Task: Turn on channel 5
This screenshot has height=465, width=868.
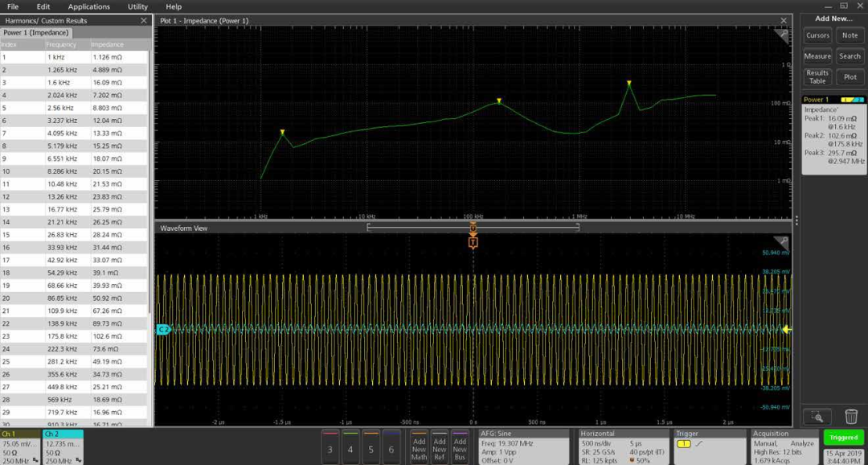Action: click(371, 446)
